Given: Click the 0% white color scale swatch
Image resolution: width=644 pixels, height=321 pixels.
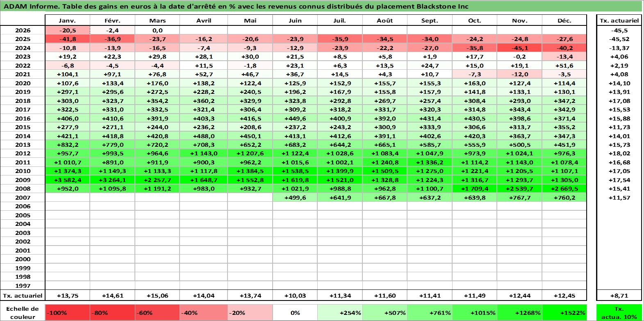Looking at the screenshot, I should pyautogui.click(x=295, y=313).
